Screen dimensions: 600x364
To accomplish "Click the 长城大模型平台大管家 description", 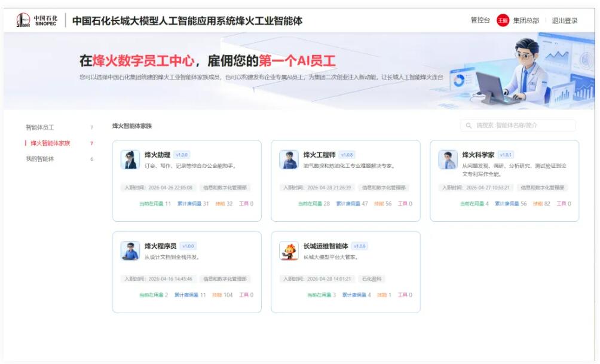I will (330, 257).
